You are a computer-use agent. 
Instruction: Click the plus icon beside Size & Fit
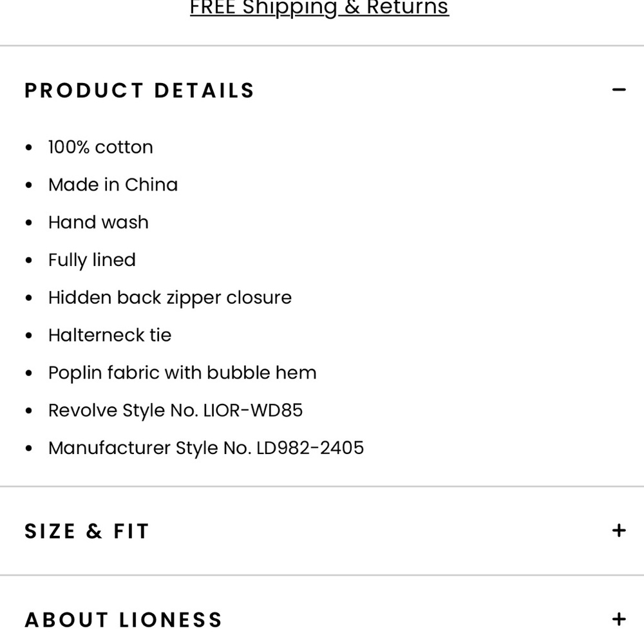(618, 531)
